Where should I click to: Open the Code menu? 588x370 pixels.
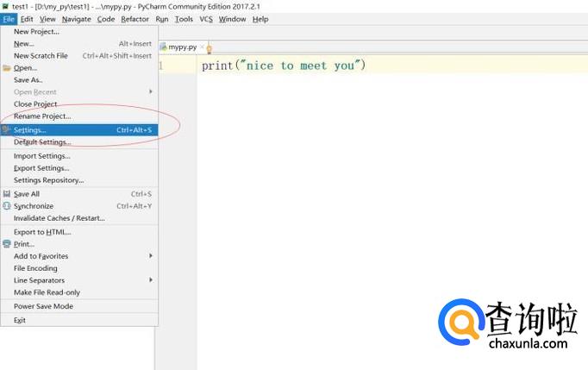pyautogui.click(x=106, y=19)
